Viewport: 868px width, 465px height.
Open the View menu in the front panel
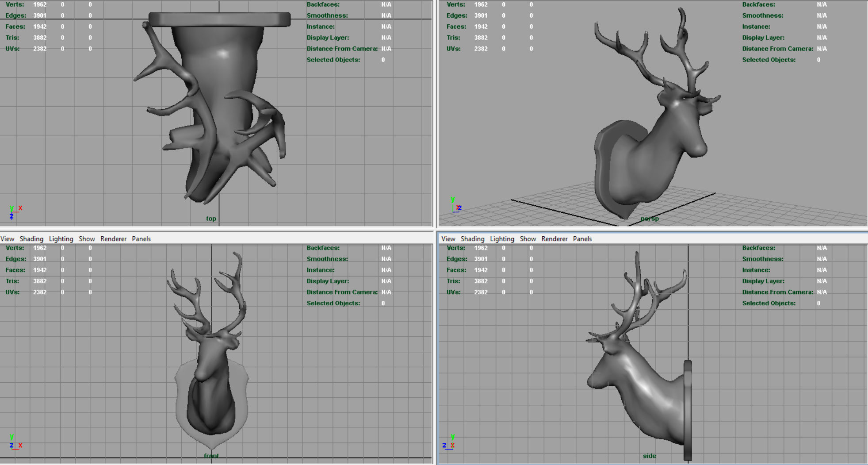[8, 239]
